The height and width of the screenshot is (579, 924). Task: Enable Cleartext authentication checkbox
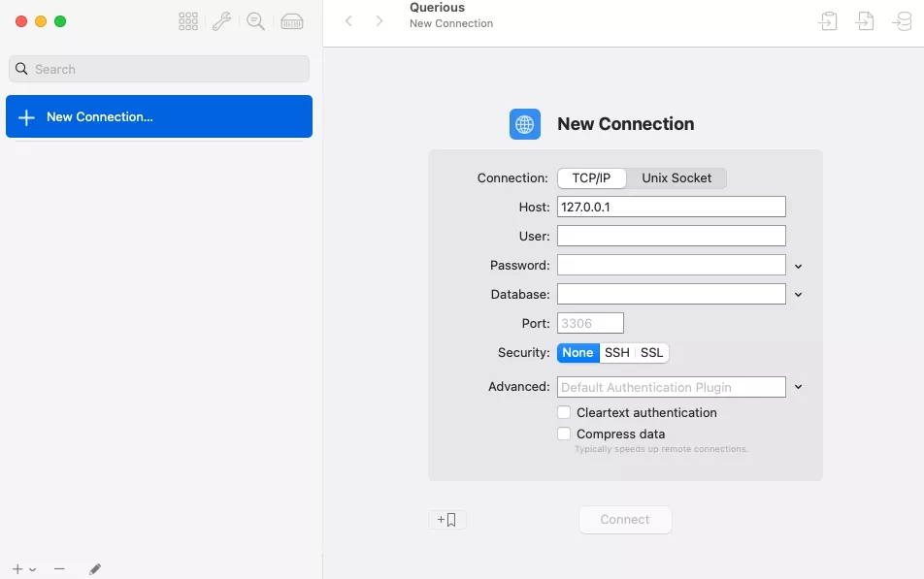click(564, 412)
